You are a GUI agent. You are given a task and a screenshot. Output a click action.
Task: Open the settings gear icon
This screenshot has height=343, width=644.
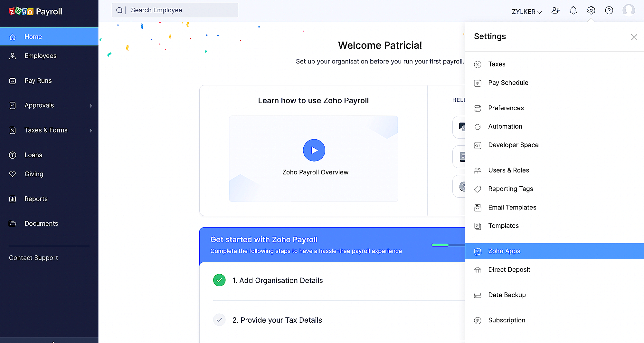click(x=591, y=11)
